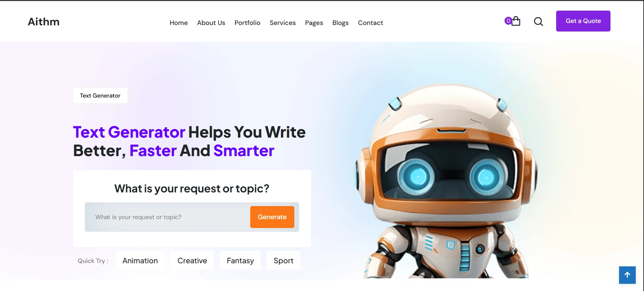
Task: Click the Text Generator label tag
Action: tap(100, 96)
